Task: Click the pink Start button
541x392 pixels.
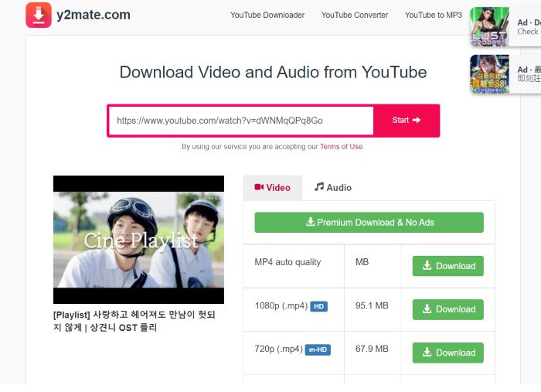Action: (x=407, y=121)
